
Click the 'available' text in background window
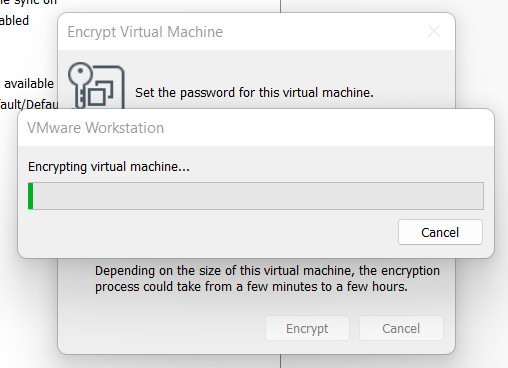[29, 83]
